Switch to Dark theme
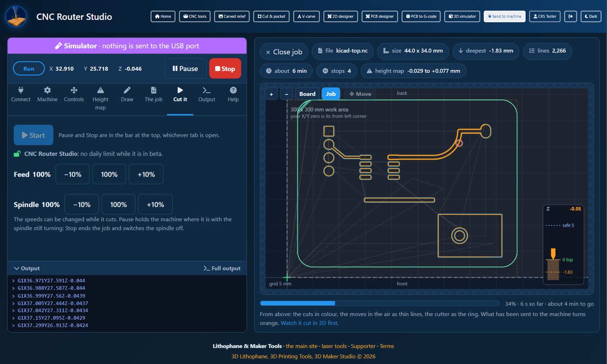 591,16
